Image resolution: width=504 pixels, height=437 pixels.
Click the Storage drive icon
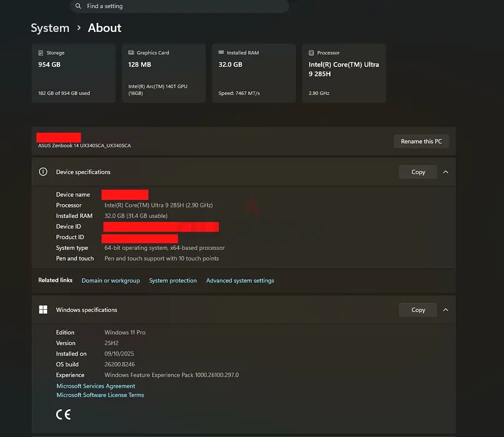click(41, 53)
